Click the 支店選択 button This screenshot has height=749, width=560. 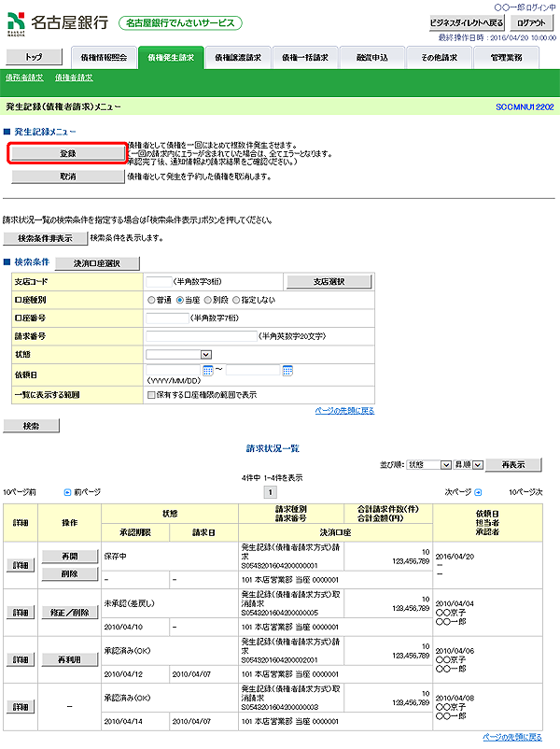tap(329, 282)
